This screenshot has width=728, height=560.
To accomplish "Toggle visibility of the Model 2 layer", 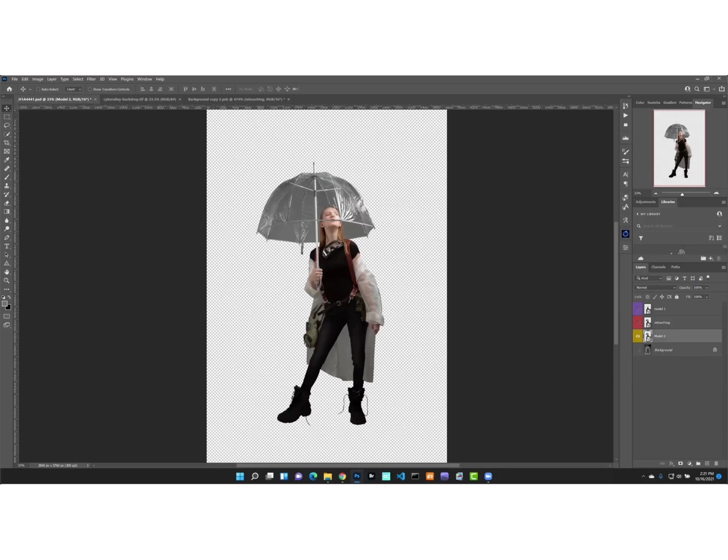I will (638, 336).
